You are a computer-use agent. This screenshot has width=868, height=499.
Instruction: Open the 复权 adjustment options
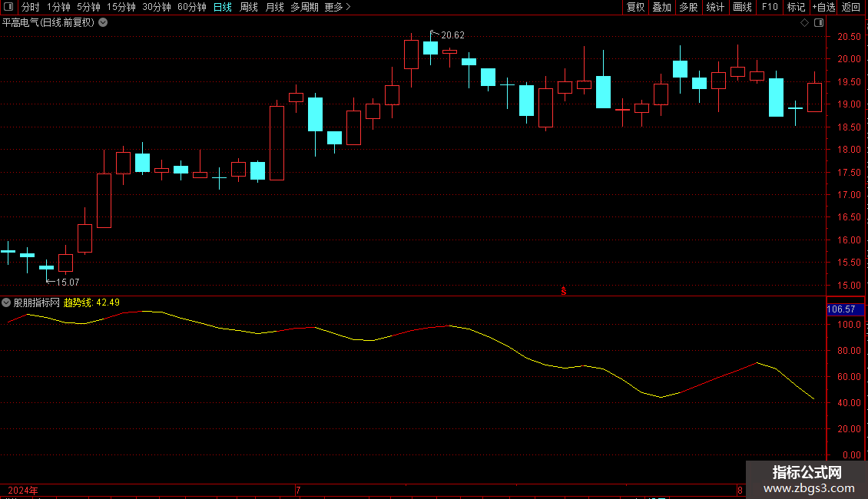click(x=635, y=7)
